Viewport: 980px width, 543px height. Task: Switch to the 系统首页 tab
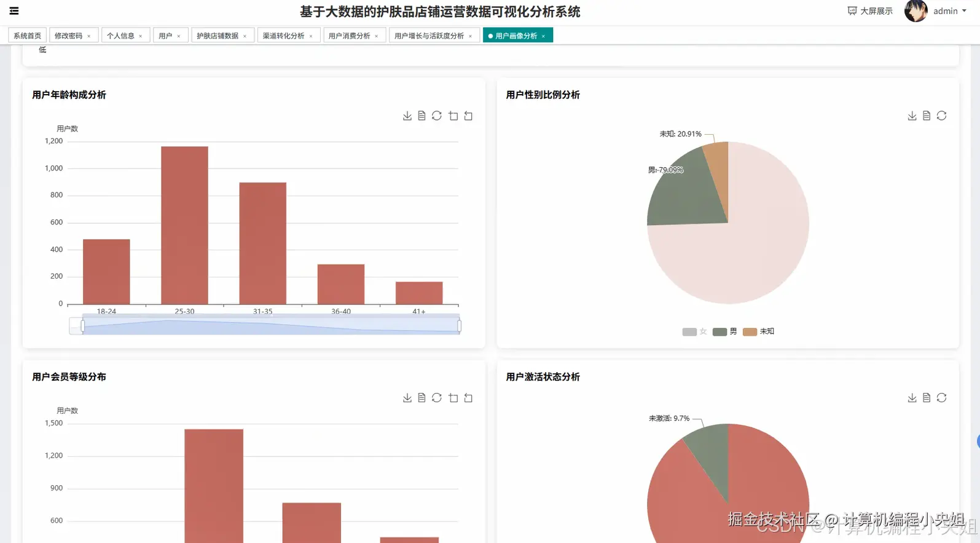tap(28, 36)
